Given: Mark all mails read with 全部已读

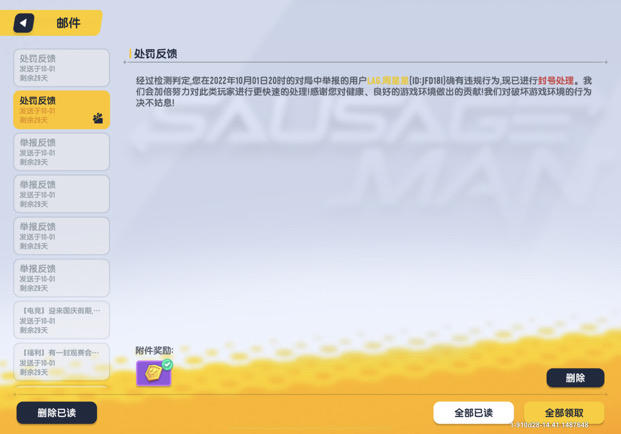Looking at the screenshot, I should [x=473, y=413].
